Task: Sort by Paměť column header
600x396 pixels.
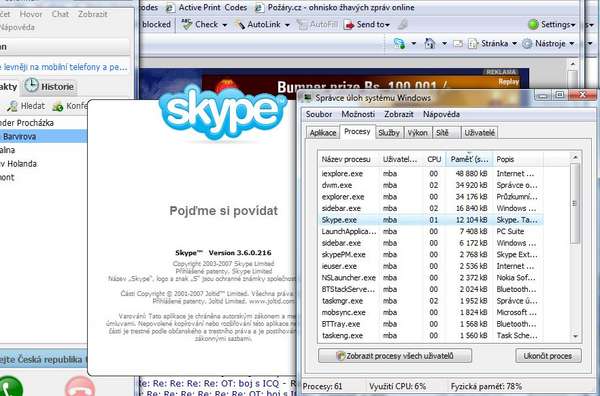Action: coord(469,159)
